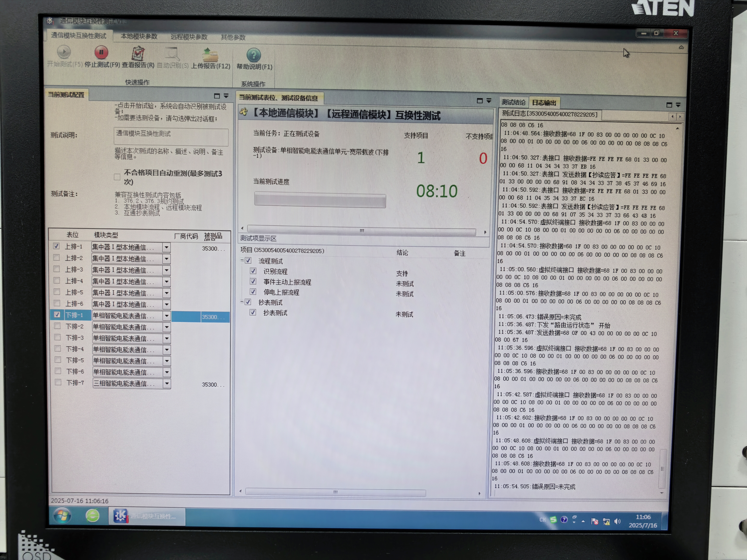Click the log tab scroll-left arrow
This screenshot has width=747, height=560.
pyautogui.click(x=672, y=116)
